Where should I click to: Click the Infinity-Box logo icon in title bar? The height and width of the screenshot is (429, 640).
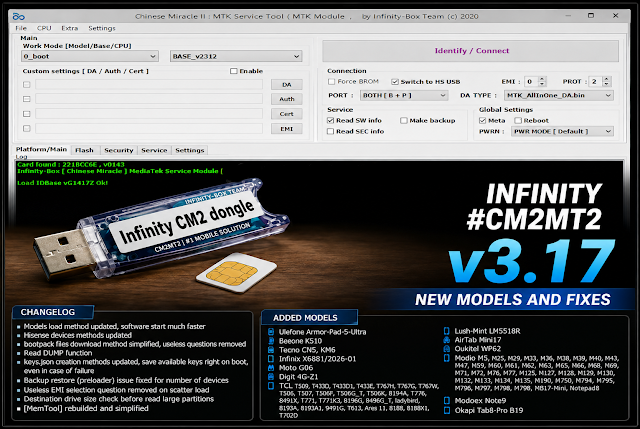pos(19,16)
